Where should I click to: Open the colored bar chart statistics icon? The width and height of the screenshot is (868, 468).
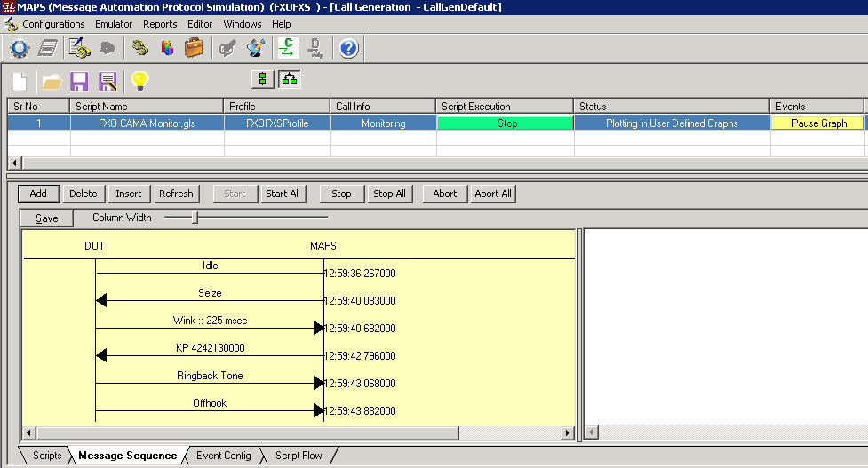(x=167, y=49)
